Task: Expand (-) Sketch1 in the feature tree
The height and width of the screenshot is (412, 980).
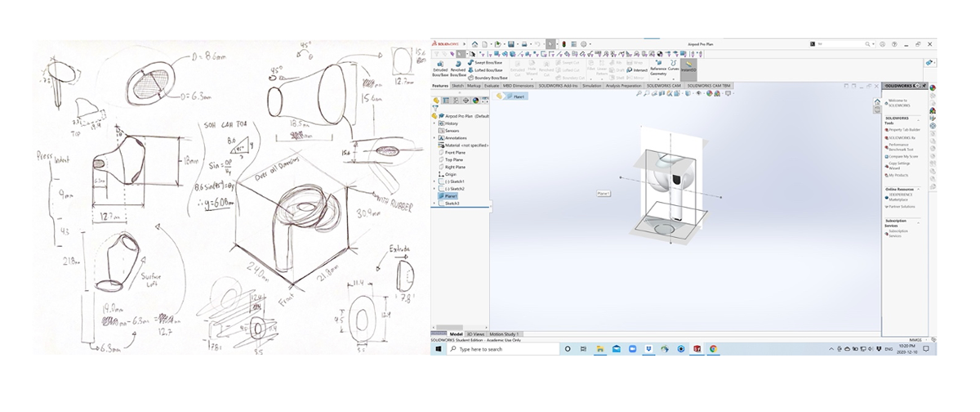Action: 434,181
